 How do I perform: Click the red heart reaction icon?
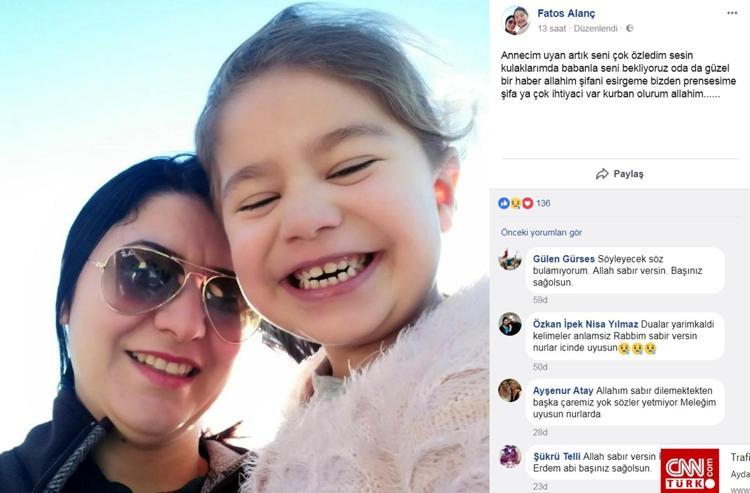pos(527,203)
